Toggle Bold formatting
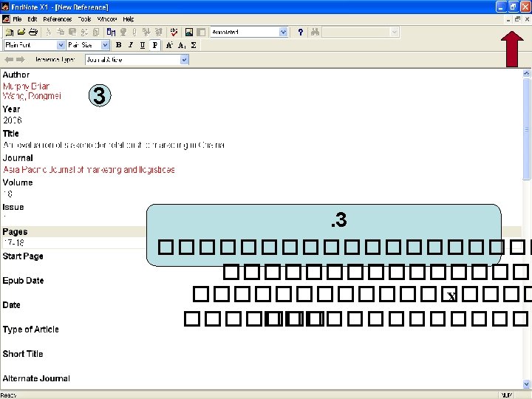Screen dimensions: 532x399 click(x=118, y=45)
